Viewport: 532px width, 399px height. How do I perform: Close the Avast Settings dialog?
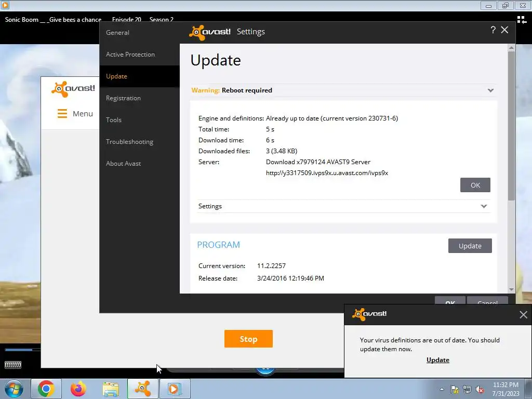click(x=504, y=30)
